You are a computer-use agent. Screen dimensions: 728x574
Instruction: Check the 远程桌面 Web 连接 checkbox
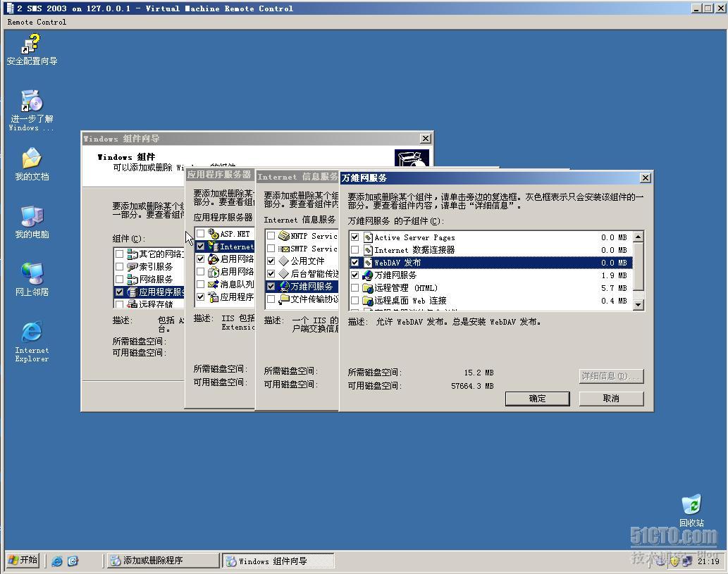354,300
